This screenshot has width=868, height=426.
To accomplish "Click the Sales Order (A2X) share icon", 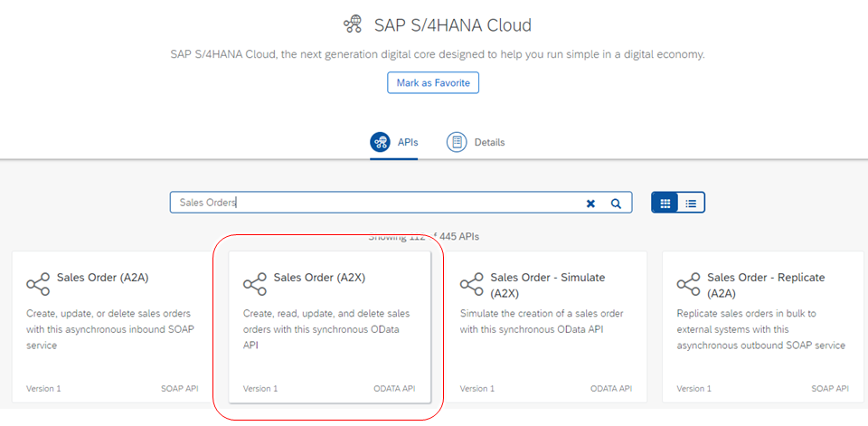I will [x=255, y=284].
